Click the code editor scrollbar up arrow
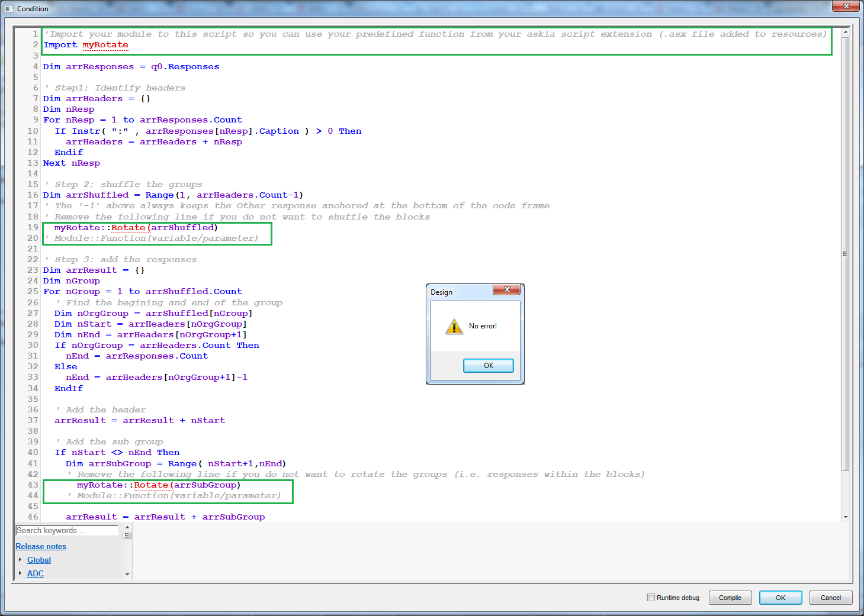The width and height of the screenshot is (864, 616). point(846,32)
